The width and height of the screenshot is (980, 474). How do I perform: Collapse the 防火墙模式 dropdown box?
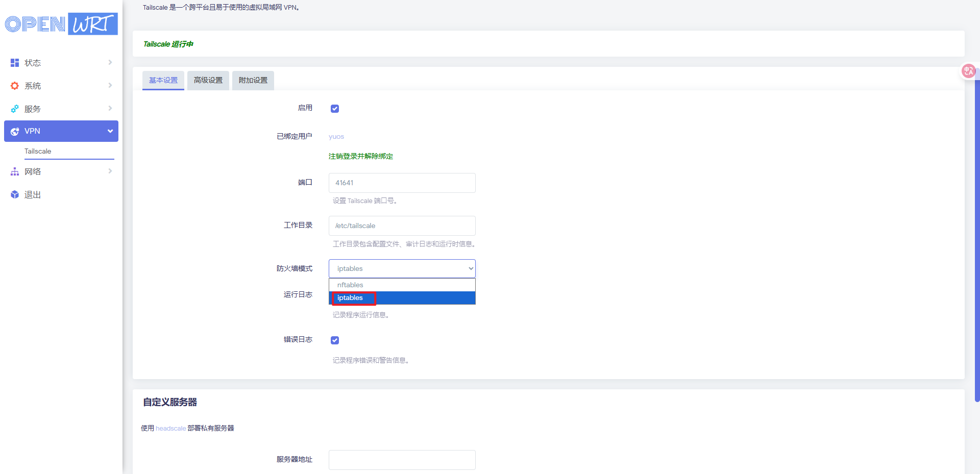click(x=402, y=269)
